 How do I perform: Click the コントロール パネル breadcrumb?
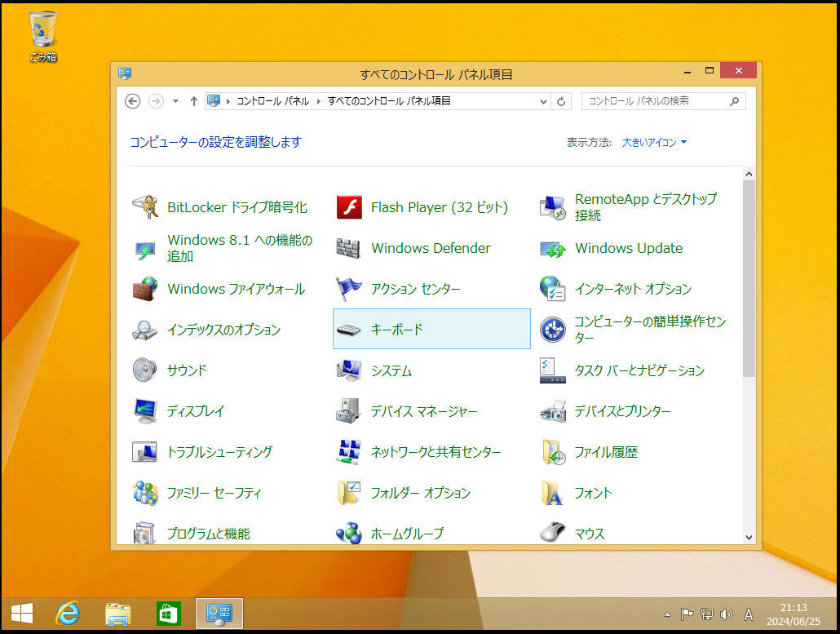click(272, 101)
